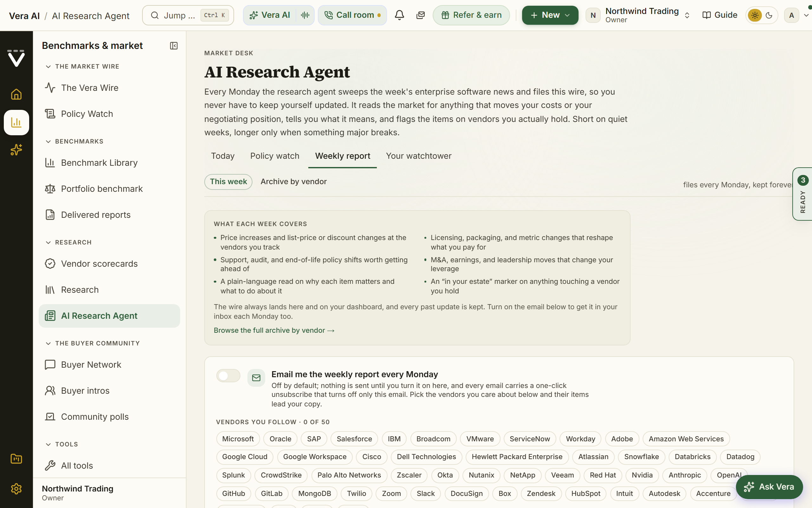812x508 pixels.
Task: Open the New dropdown button
Action: point(550,15)
